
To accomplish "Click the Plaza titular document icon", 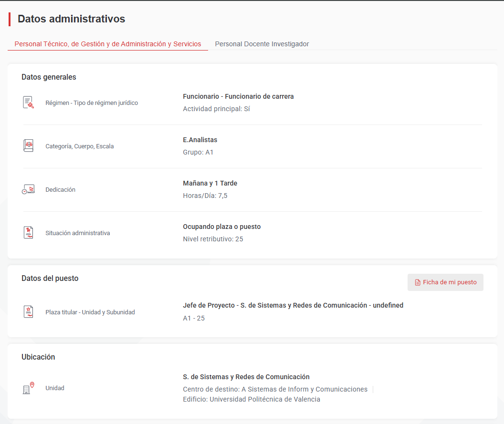I will pos(29,311).
